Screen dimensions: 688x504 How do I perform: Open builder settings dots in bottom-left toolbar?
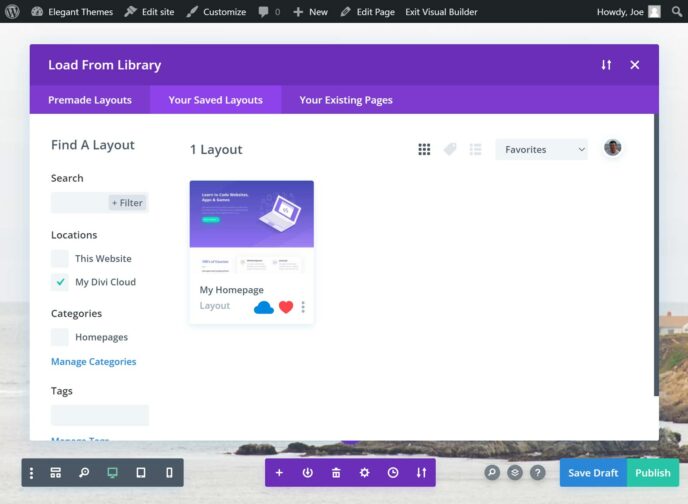click(x=31, y=473)
